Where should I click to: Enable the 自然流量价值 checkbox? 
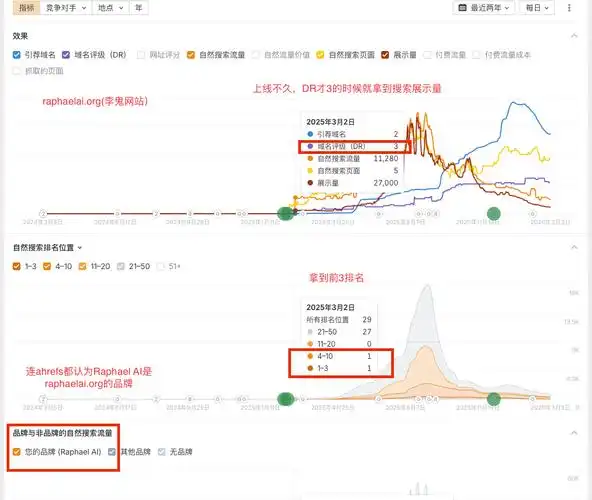(256, 55)
